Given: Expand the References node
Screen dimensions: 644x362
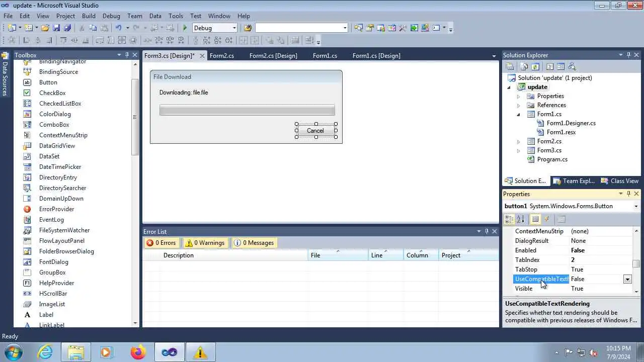Looking at the screenshot, I should point(519,105).
